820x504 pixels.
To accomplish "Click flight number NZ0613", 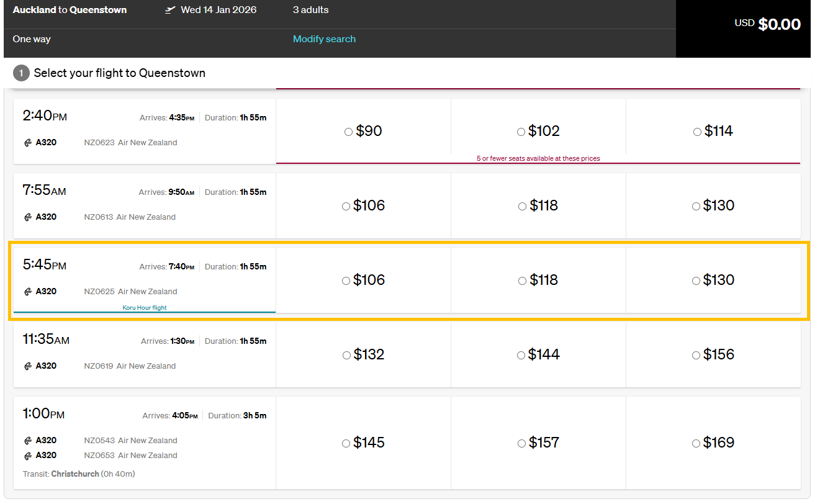I will 99,217.
